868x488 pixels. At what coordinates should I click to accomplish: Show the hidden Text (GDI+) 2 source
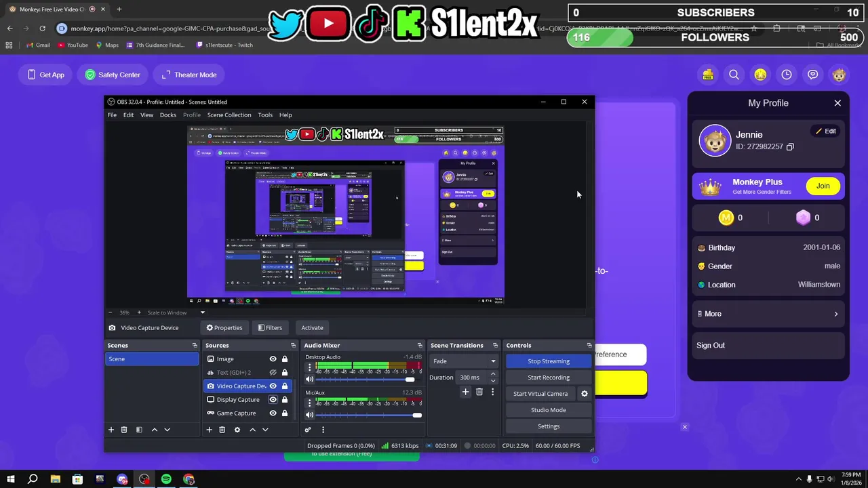[273, 373]
